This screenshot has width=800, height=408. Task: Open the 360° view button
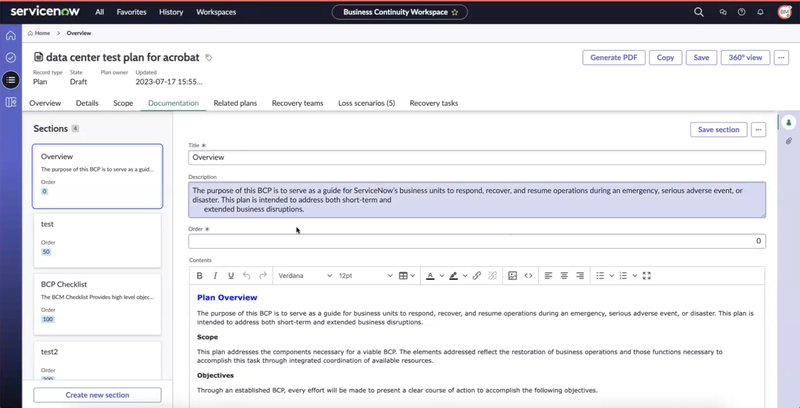(x=745, y=58)
